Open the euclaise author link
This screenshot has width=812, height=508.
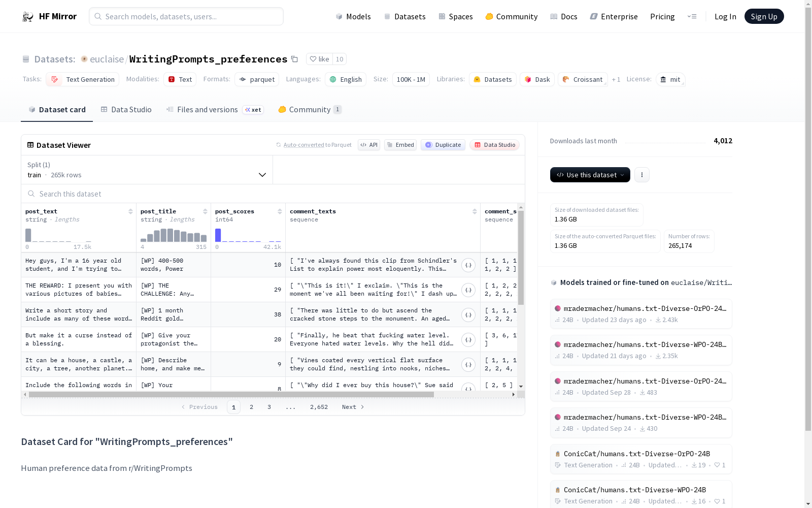tap(107, 59)
